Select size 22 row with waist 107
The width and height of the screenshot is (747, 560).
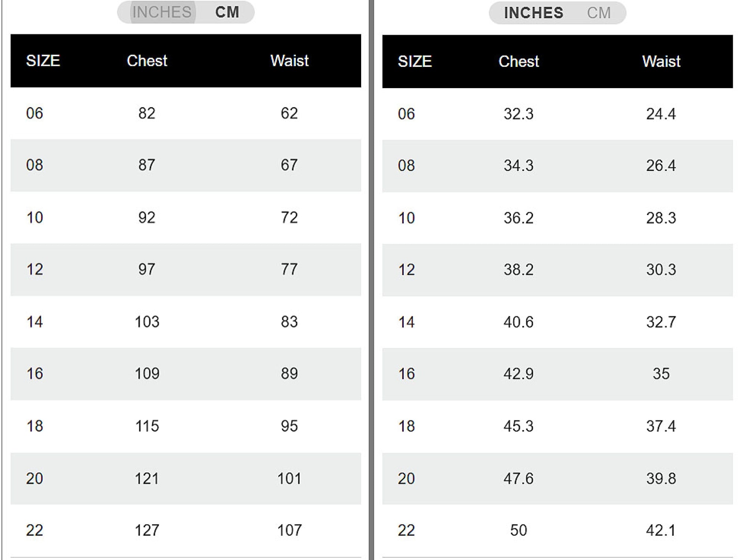(186, 531)
